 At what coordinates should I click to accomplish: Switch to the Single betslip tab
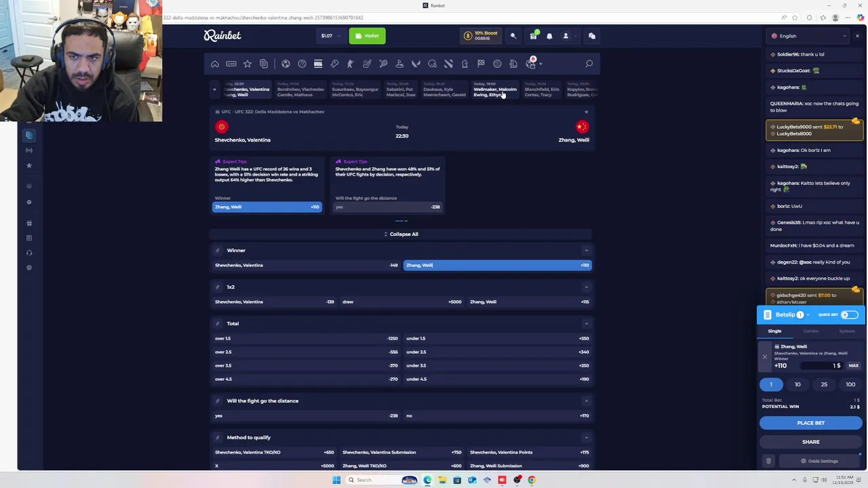coord(774,331)
